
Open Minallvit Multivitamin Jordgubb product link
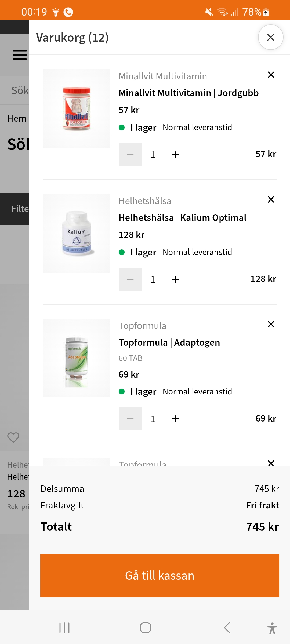(x=189, y=93)
